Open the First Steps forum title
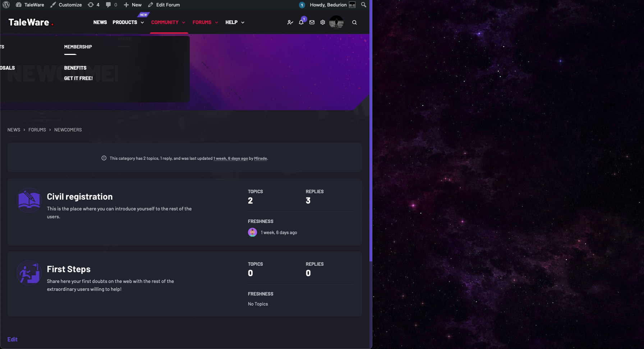 click(x=69, y=269)
